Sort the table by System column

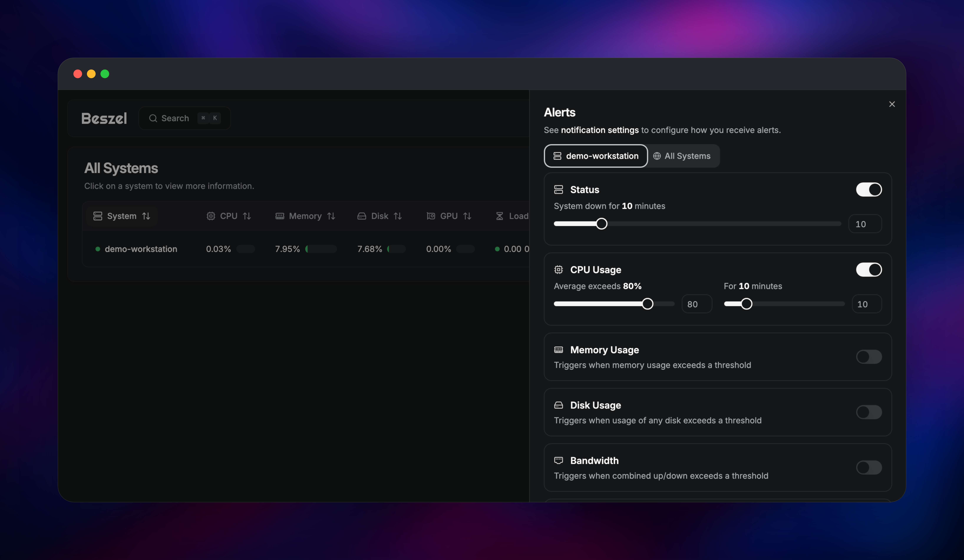click(x=122, y=216)
